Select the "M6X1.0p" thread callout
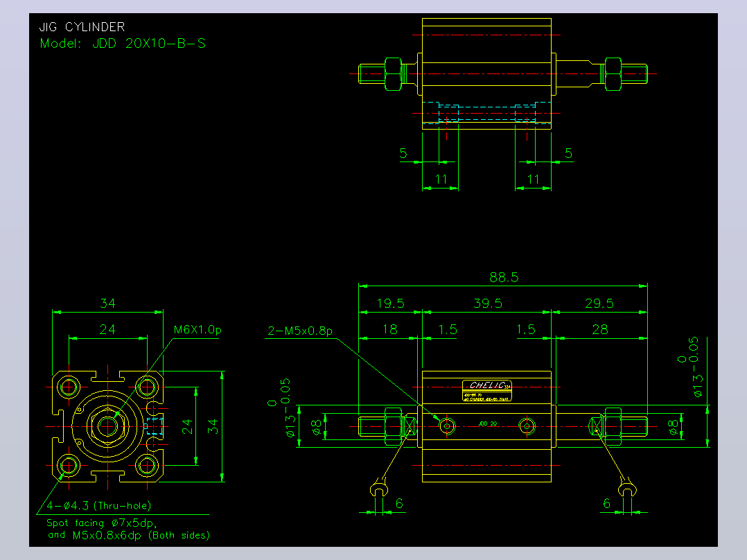Image resolution: width=747 pixels, height=560 pixels. [x=197, y=329]
